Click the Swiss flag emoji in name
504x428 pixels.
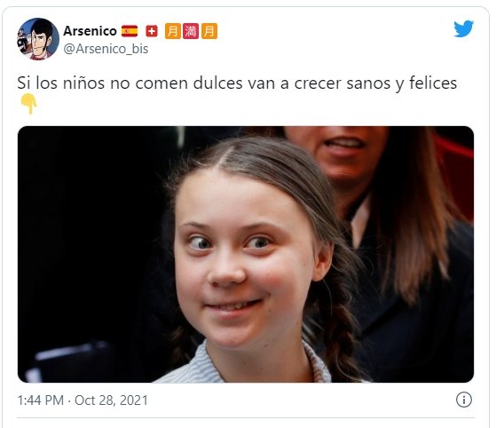click(152, 31)
